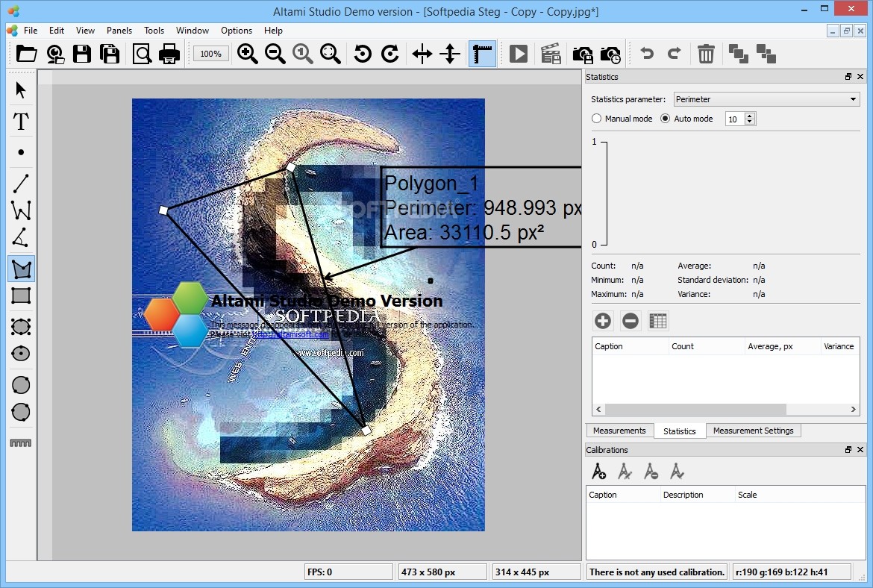Switch to the Statistics tab
Viewport: 873px width, 588px height.
point(679,431)
